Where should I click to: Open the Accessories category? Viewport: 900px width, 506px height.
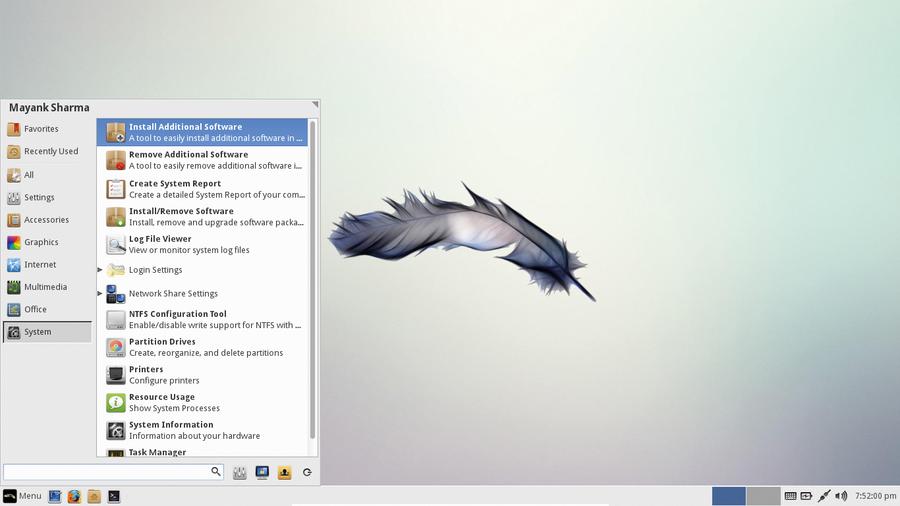(x=47, y=220)
